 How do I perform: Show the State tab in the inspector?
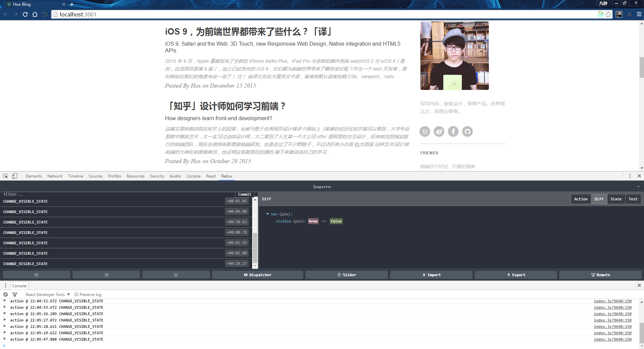(x=616, y=199)
